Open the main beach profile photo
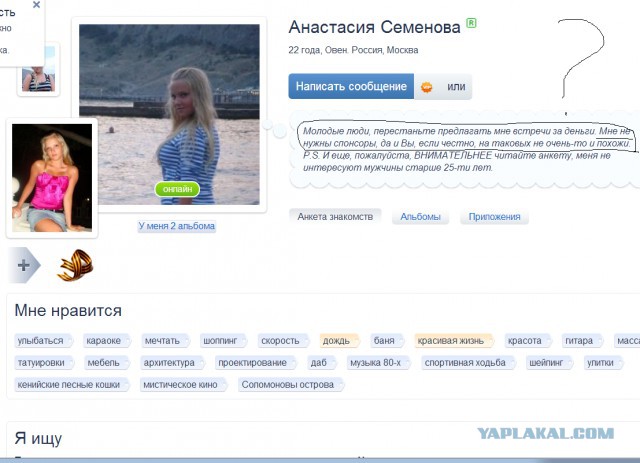640x463 pixels. [x=169, y=114]
